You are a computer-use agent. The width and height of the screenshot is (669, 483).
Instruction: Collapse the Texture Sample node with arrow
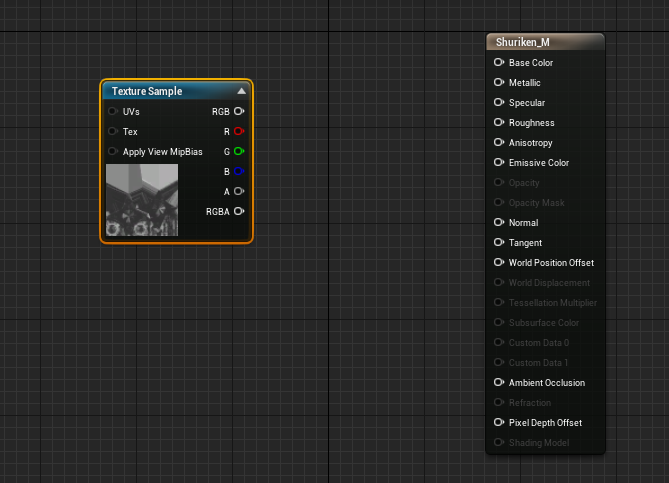[241, 91]
